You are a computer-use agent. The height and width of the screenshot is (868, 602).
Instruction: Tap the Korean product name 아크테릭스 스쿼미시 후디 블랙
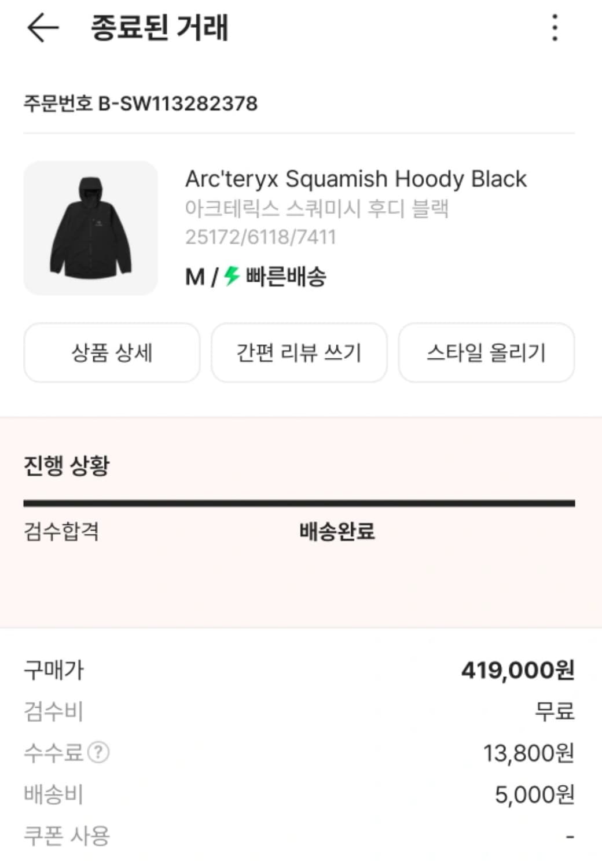(x=317, y=208)
